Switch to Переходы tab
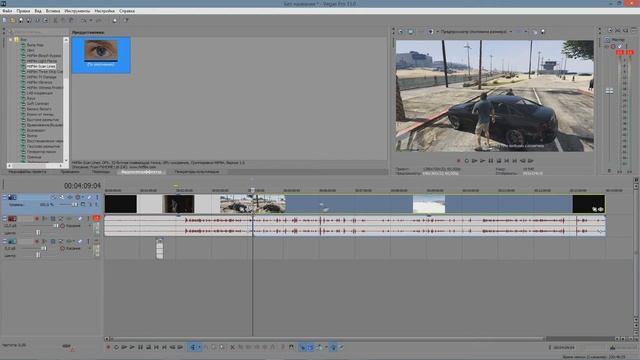This screenshot has width=640, height=360. [x=101, y=172]
